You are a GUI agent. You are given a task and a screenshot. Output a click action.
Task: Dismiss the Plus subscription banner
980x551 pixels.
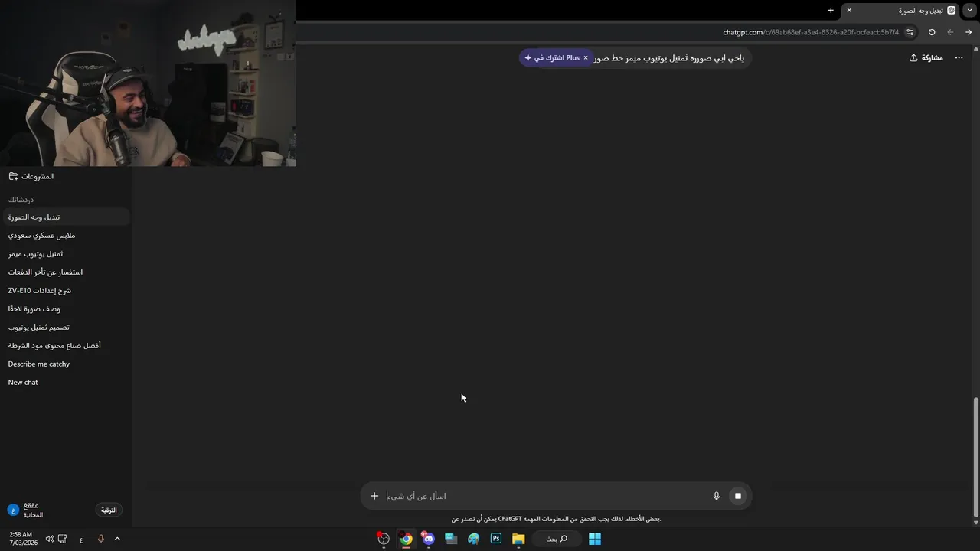pyautogui.click(x=586, y=58)
